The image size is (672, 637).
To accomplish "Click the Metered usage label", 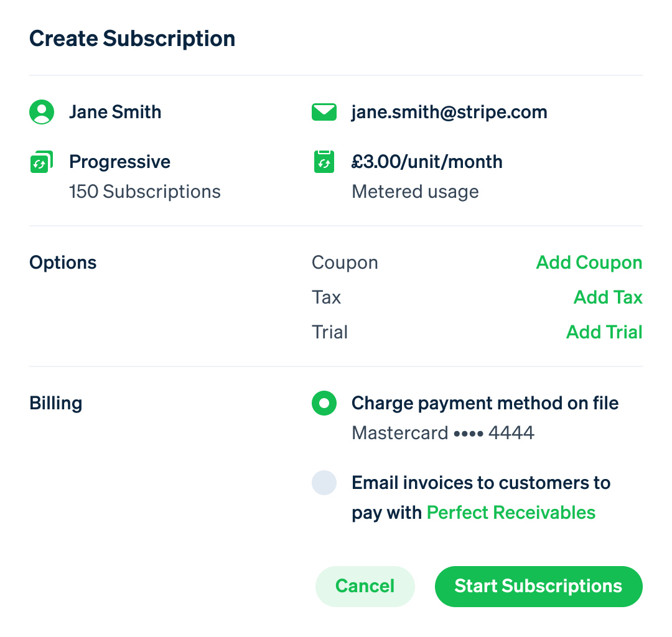I will pos(415,192).
